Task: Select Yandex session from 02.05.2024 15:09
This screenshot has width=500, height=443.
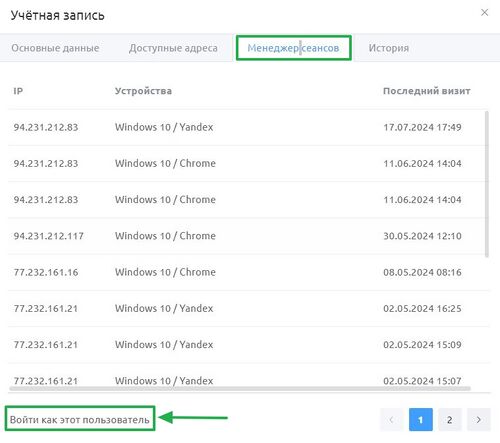Action: click(249, 345)
